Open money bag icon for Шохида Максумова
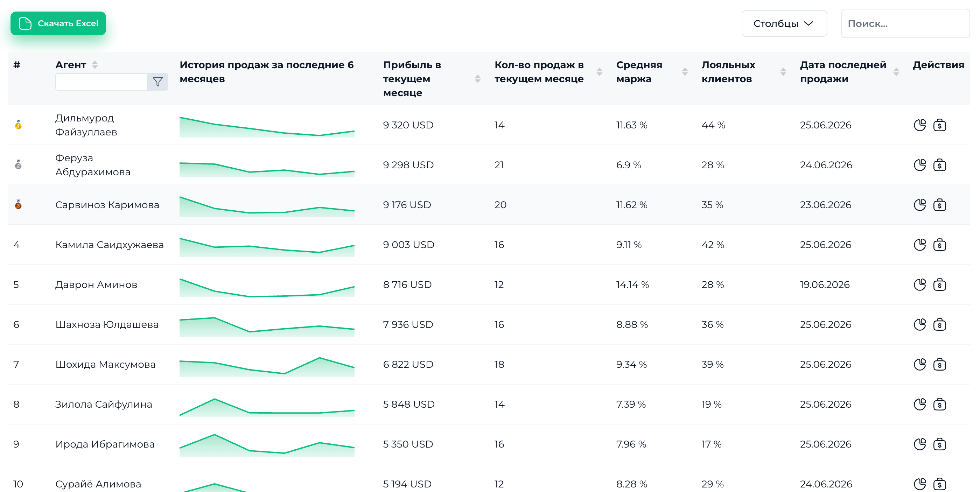980x492 pixels. [x=939, y=365]
